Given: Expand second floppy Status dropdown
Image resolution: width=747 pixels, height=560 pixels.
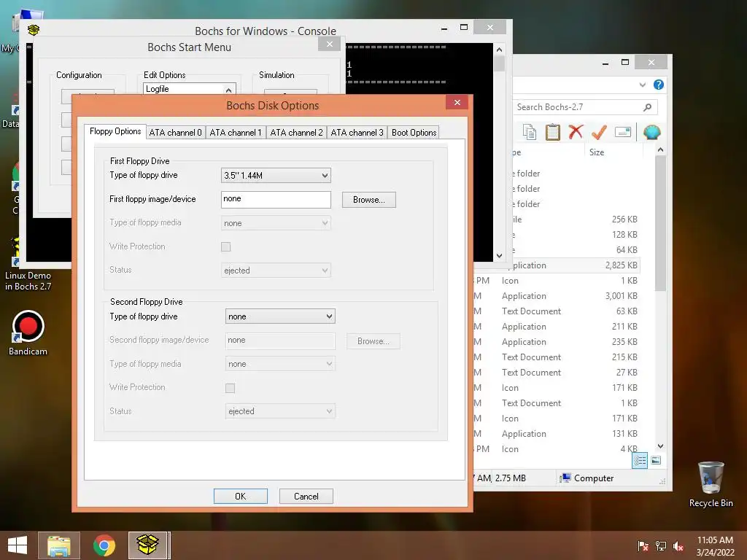Looking at the screenshot, I should pyautogui.click(x=280, y=411).
